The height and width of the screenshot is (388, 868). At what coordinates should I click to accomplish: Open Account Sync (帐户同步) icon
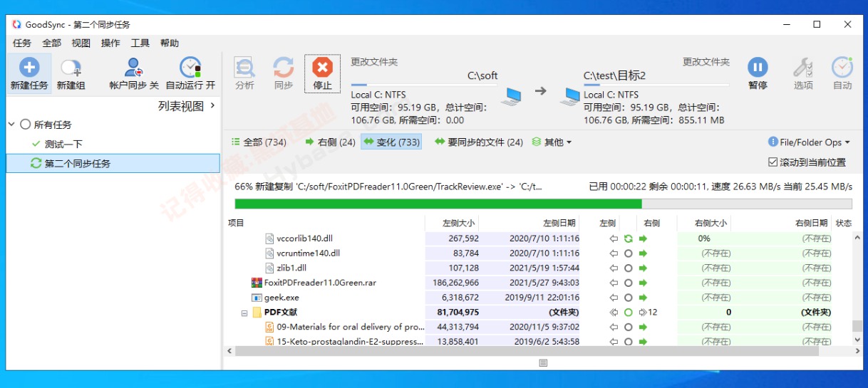(133, 68)
